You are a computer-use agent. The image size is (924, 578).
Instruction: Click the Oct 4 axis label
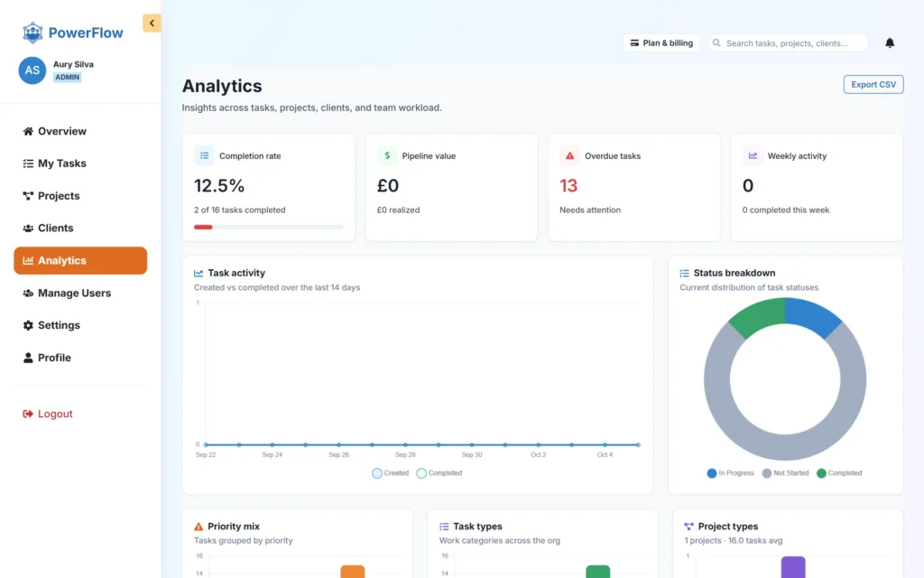[x=605, y=455]
